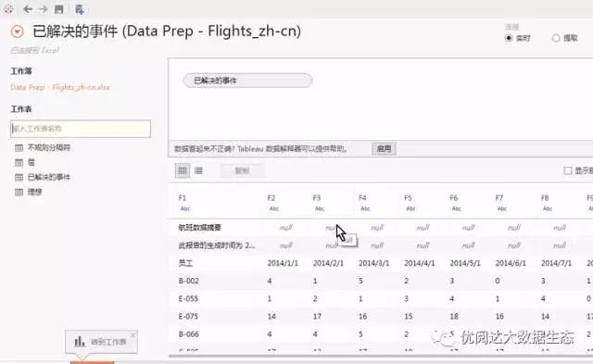This screenshot has height=364, width=593.
Task: Click the B-002 row label cell
Action: pyautogui.click(x=188, y=282)
